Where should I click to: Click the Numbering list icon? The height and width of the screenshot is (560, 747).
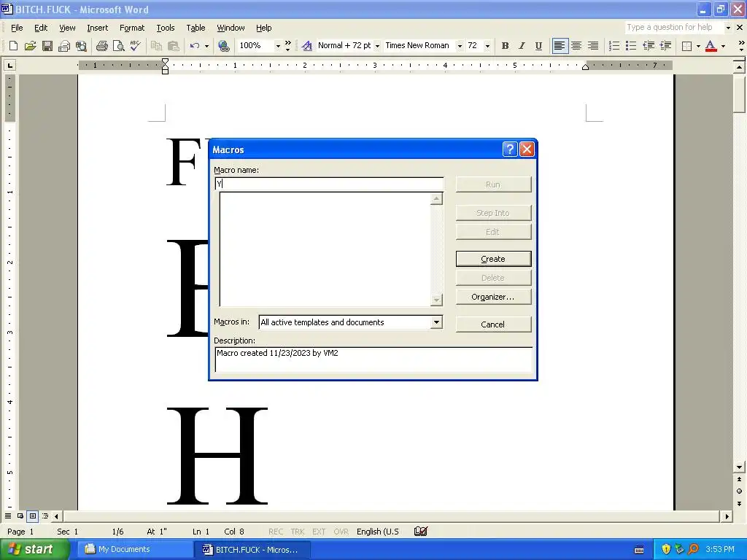tap(614, 46)
